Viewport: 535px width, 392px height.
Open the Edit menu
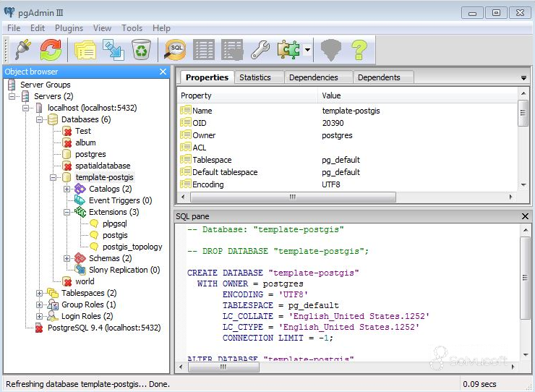point(38,28)
